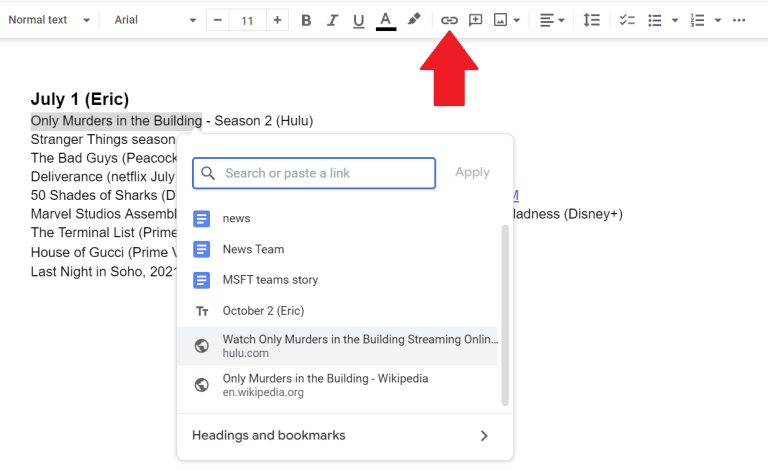Click the globe icon beside Wikipedia result
Screen dimensions: 768x470
[x=201, y=385]
